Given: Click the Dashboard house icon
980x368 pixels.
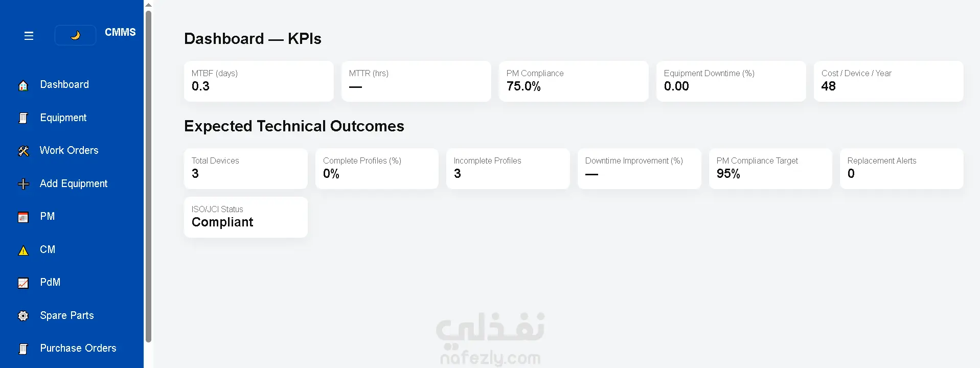Looking at the screenshot, I should (23, 85).
